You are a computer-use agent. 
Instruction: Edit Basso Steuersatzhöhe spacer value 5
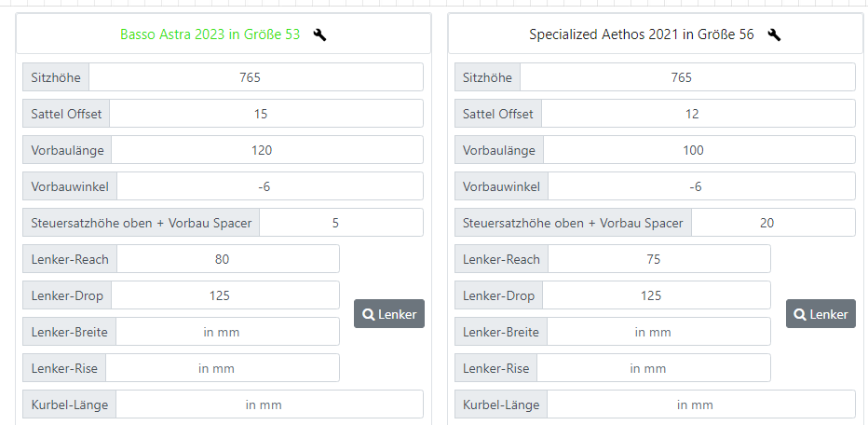tap(340, 223)
